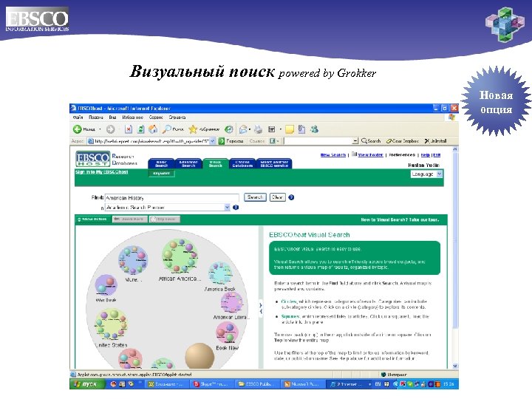
Task: Click help icon next to database dropdown
Action: click(x=236, y=208)
